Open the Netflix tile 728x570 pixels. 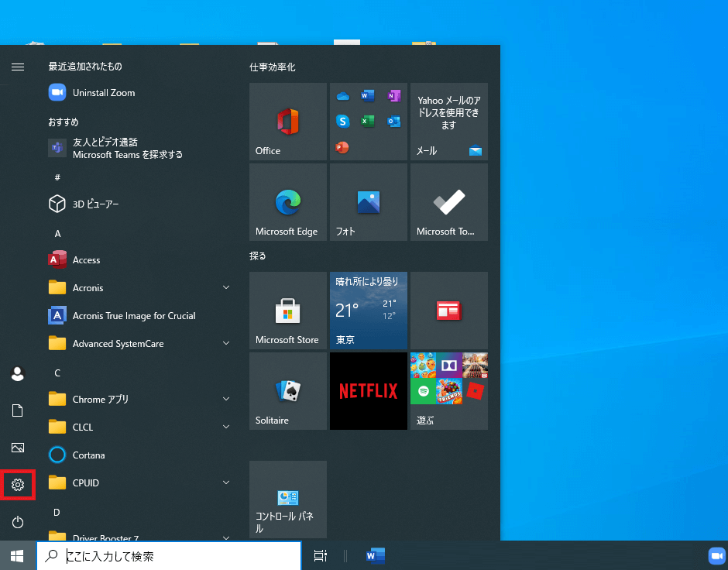pos(368,391)
